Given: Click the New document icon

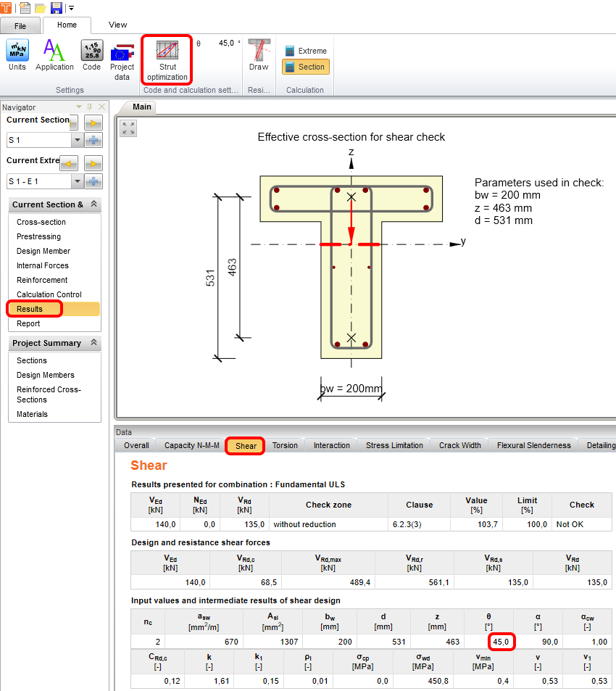Looking at the screenshot, I should pos(24,7).
